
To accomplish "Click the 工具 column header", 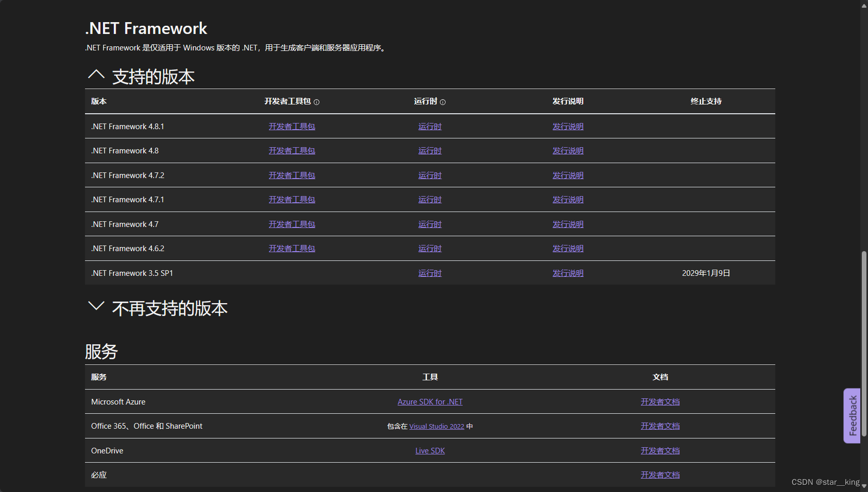I will pyautogui.click(x=430, y=377).
